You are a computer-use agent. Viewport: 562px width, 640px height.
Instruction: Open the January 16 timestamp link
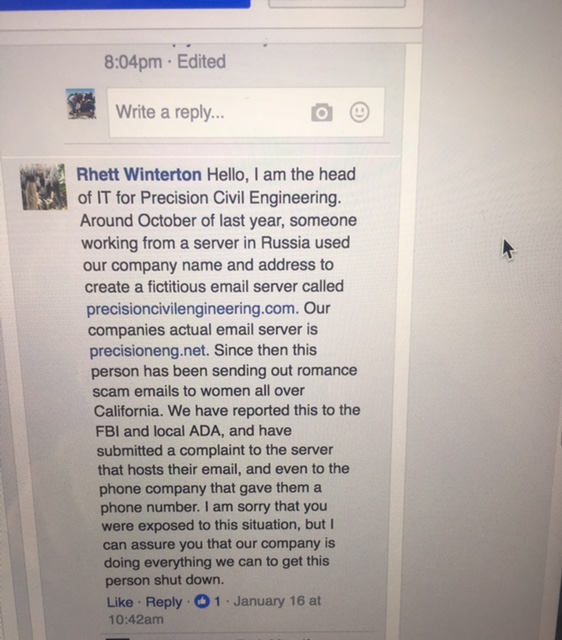(277, 601)
